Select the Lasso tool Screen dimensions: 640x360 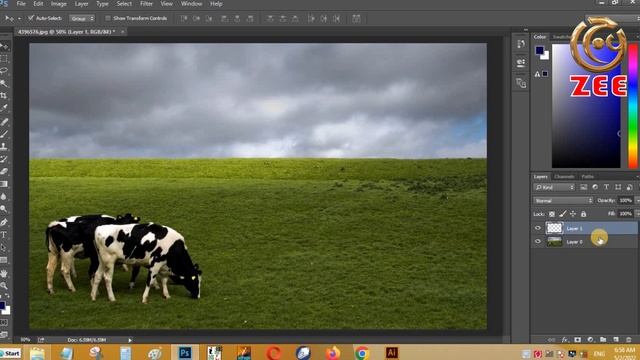coord(4,71)
